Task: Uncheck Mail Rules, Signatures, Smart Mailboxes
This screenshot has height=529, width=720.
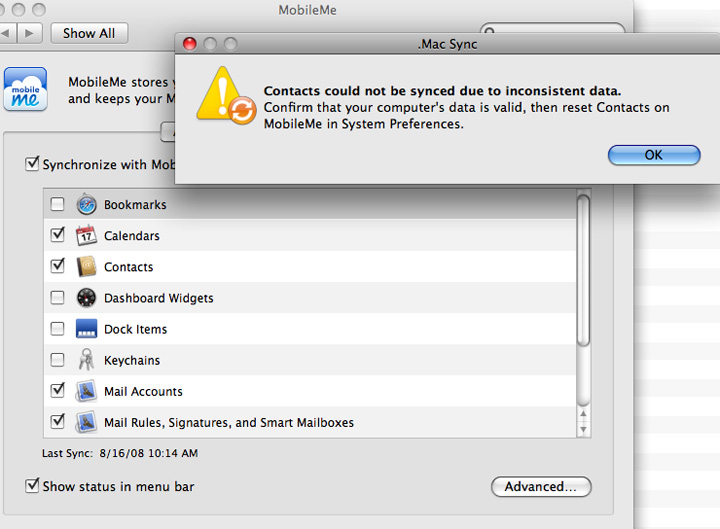Action: 57,421
